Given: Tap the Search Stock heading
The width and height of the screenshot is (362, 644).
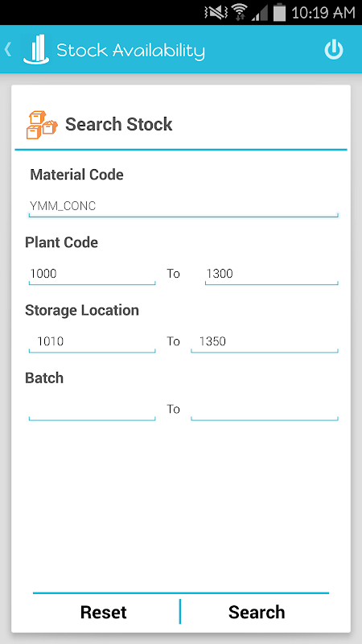Looking at the screenshot, I should [118, 125].
